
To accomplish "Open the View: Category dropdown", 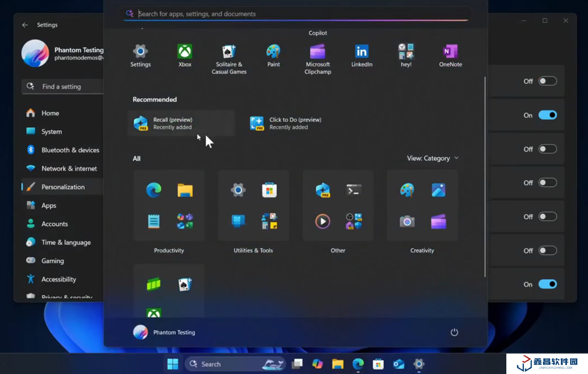I will click(x=432, y=158).
